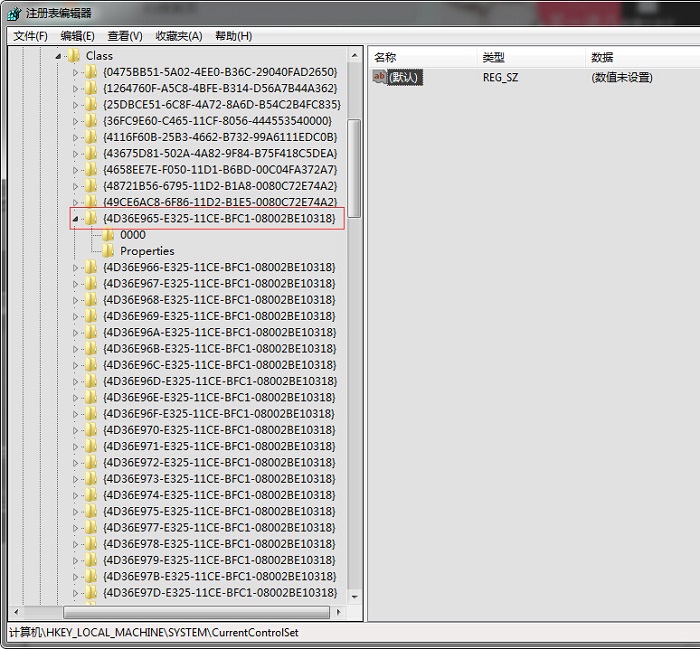Viewport: 700px width, 649px height.
Task: Click the folder icon of {4D36E96C-E325-11CE-BFC1-08002BE10318}
Action: (x=91, y=365)
